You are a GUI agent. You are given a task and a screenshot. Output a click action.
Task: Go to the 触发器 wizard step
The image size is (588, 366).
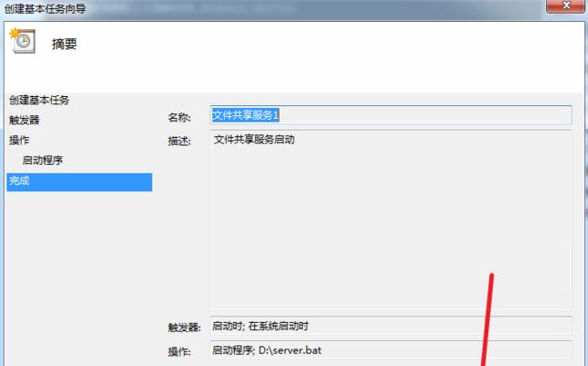(25, 120)
